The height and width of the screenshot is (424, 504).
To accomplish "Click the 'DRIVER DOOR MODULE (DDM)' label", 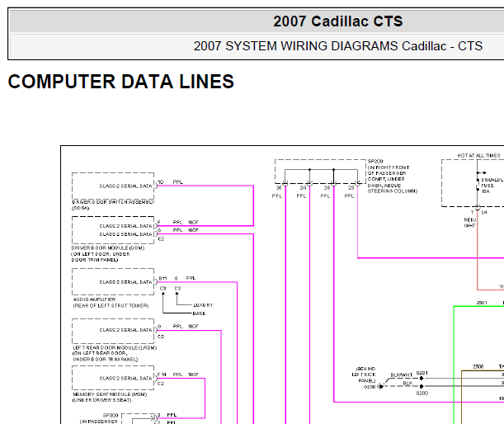I will [108, 247].
